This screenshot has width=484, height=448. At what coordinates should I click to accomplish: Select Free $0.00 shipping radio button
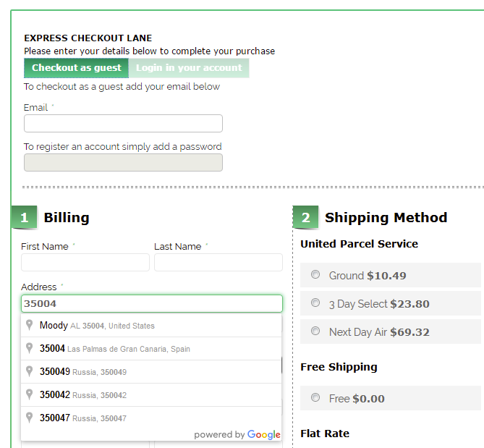pyautogui.click(x=315, y=397)
